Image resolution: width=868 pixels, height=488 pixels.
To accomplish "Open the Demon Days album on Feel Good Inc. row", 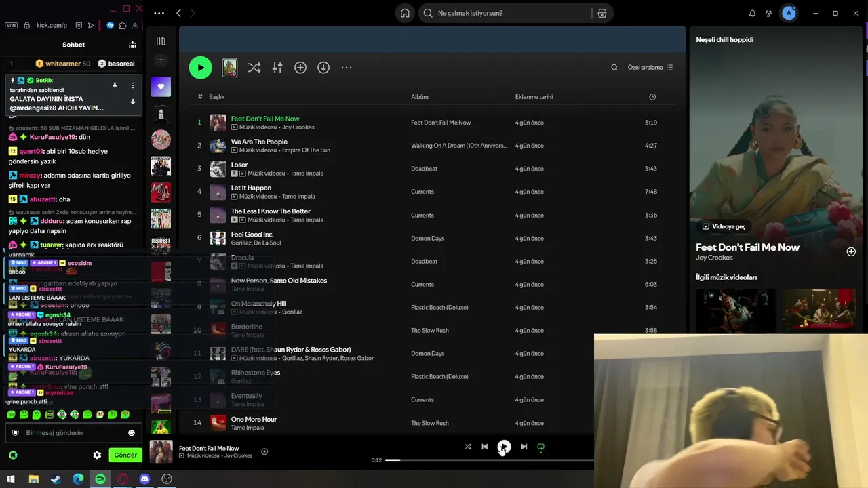I will [427, 239].
